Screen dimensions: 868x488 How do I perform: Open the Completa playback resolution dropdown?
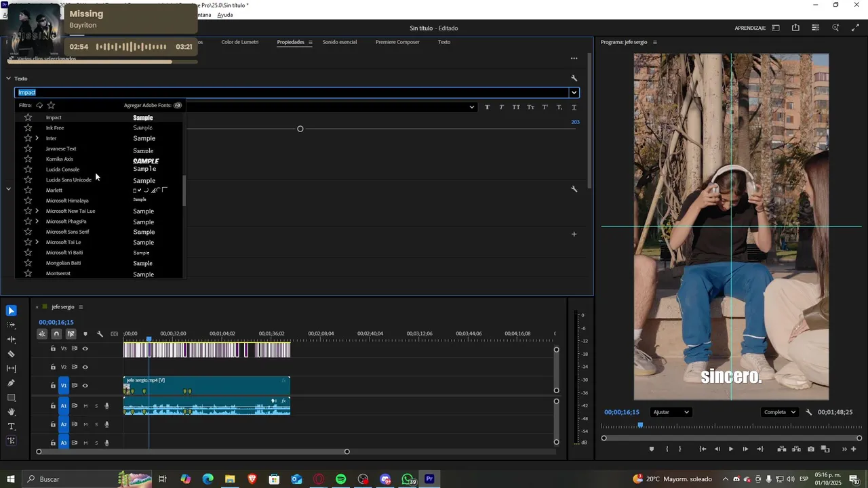[x=781, y=412]
